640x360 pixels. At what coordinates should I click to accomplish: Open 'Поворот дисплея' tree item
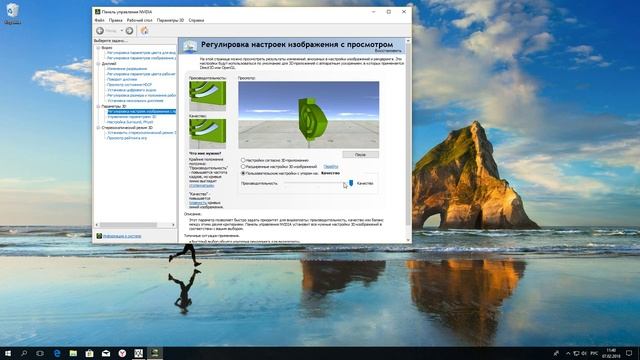tap(122, 80)
